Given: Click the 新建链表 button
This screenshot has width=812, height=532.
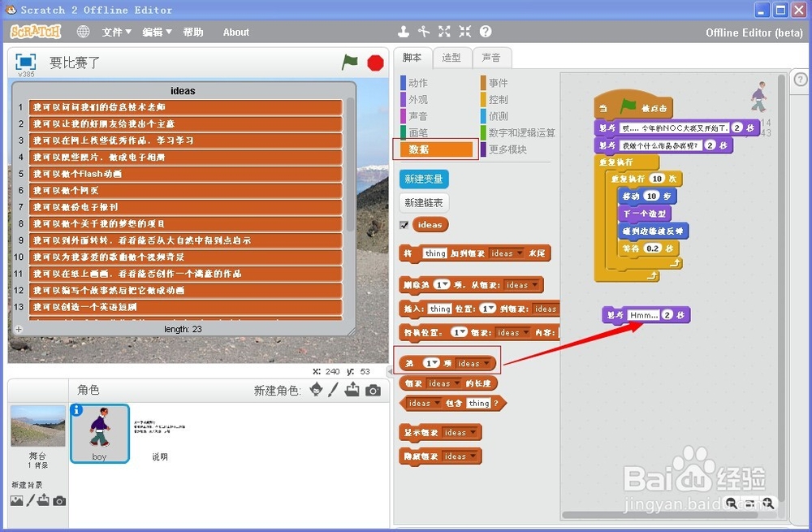Looking at the screenshot, I should pyautogui.click(x=425, y=202).
